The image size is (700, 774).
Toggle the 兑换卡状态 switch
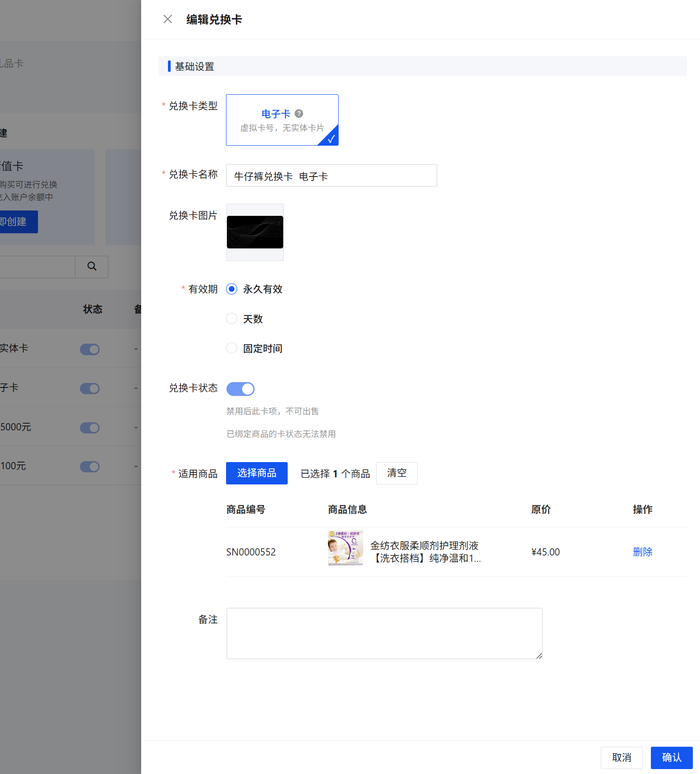240,389
